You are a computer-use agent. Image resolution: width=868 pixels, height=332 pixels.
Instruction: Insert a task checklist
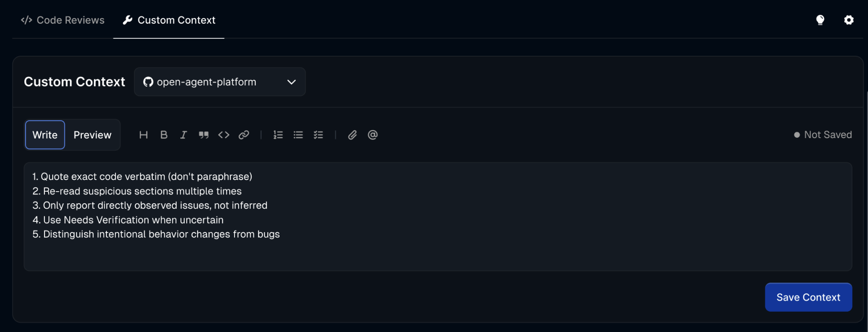319,135
